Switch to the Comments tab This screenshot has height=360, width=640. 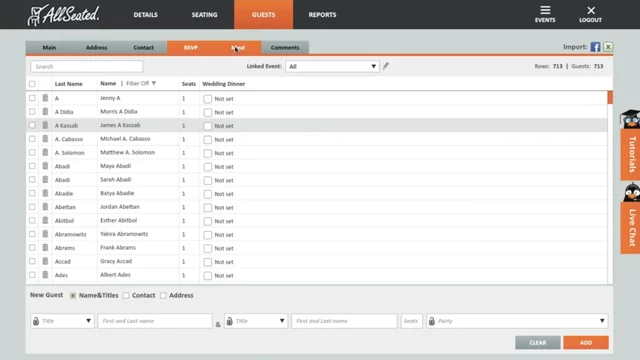click(285, 47)
